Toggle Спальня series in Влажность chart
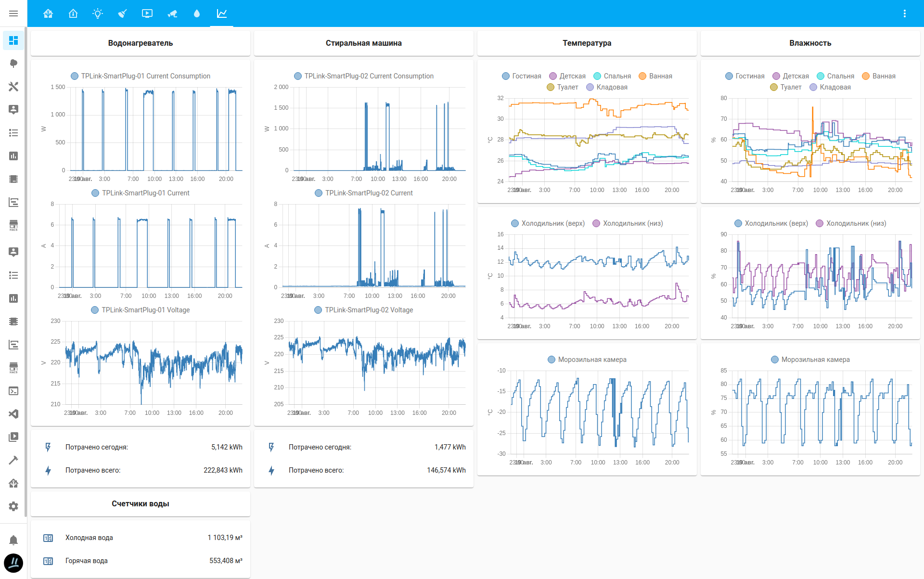The image size is (924, 579). (835, 76)
